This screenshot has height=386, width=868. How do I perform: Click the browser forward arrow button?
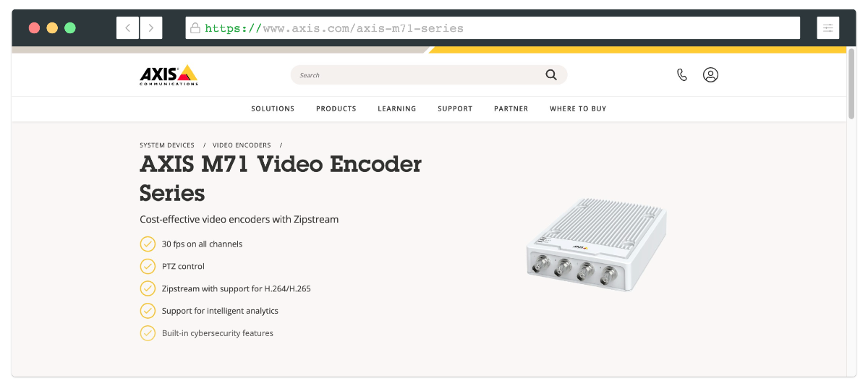150,28
